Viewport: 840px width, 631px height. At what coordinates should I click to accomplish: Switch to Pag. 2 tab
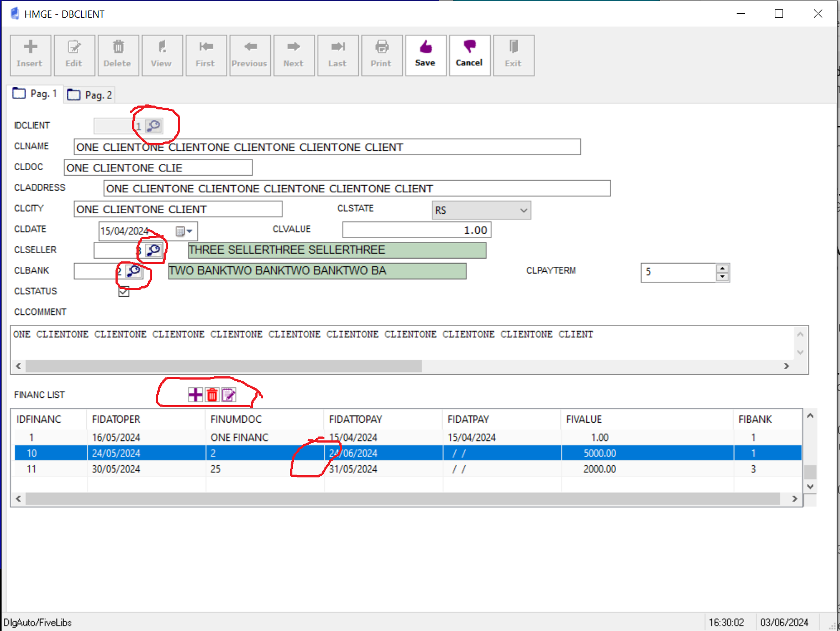click(90, 95)
